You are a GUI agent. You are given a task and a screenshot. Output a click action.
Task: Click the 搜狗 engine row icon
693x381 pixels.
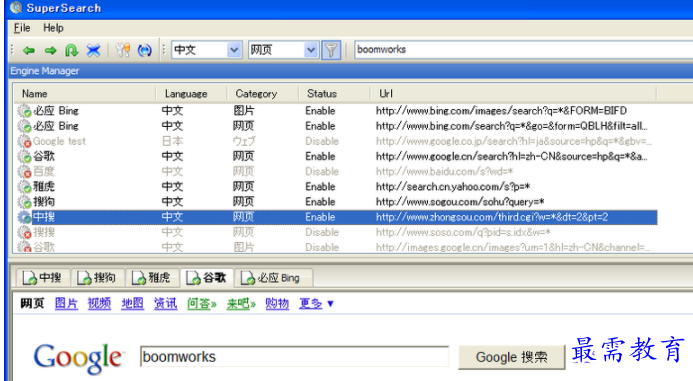[24, 202]
